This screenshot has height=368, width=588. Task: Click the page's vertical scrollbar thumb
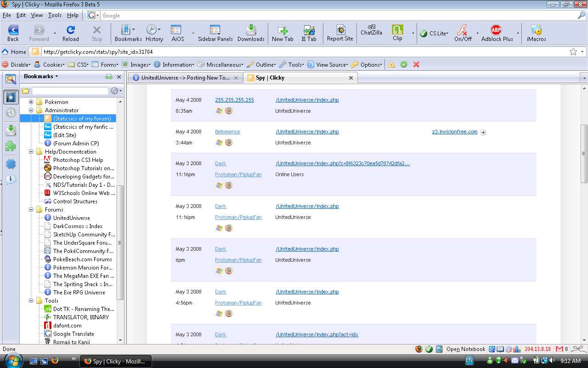coord(584,154)
